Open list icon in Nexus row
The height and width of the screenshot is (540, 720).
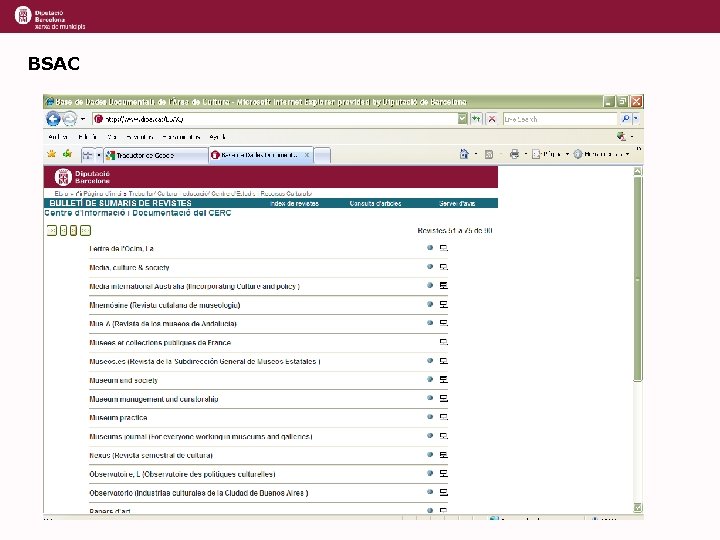pos(444,455)
